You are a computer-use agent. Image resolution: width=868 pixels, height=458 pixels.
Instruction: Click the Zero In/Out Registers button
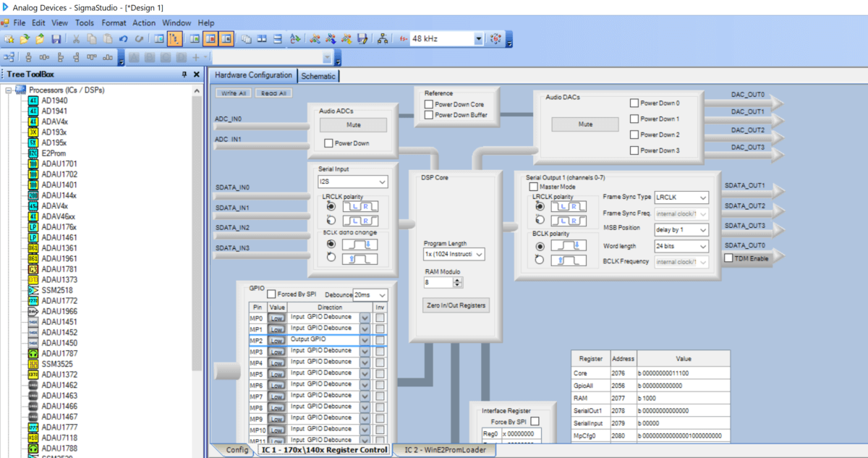[456, 305]
